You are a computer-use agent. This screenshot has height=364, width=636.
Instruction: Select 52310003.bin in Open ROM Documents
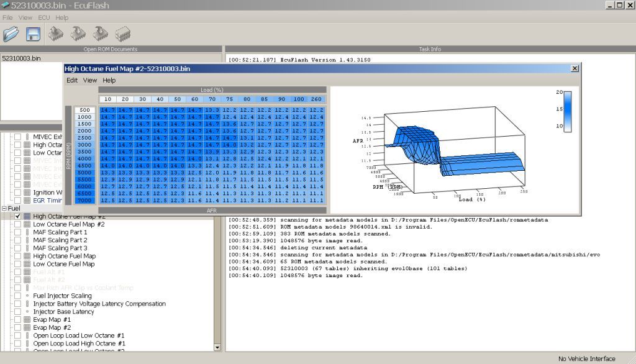[22, 58]
